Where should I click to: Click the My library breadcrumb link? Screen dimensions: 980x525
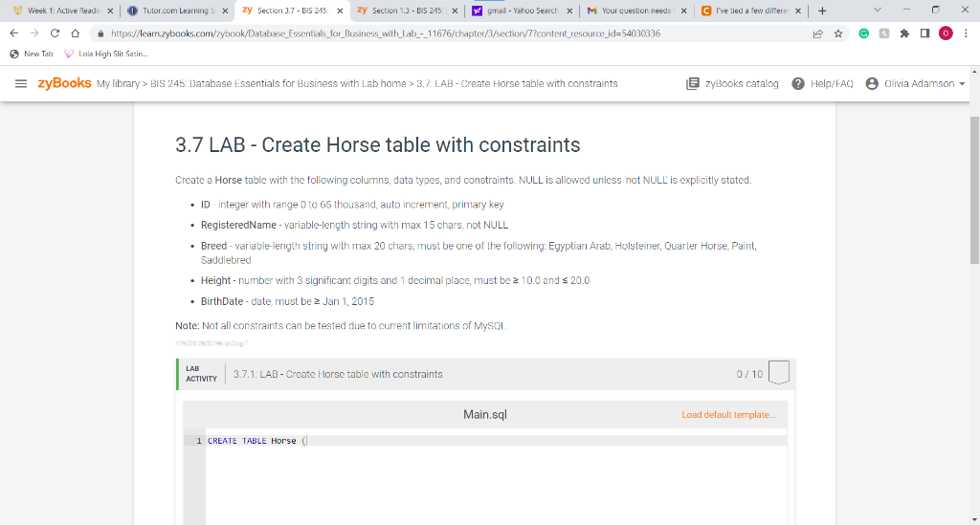click(x=118, y=83)
